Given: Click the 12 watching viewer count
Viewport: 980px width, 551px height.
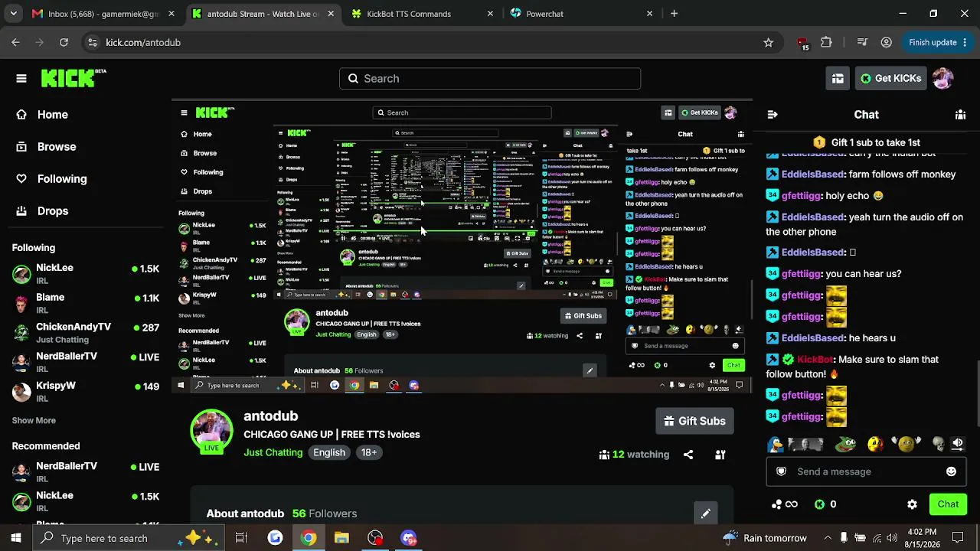Looking at the screenshot, I should click(635, 455).
